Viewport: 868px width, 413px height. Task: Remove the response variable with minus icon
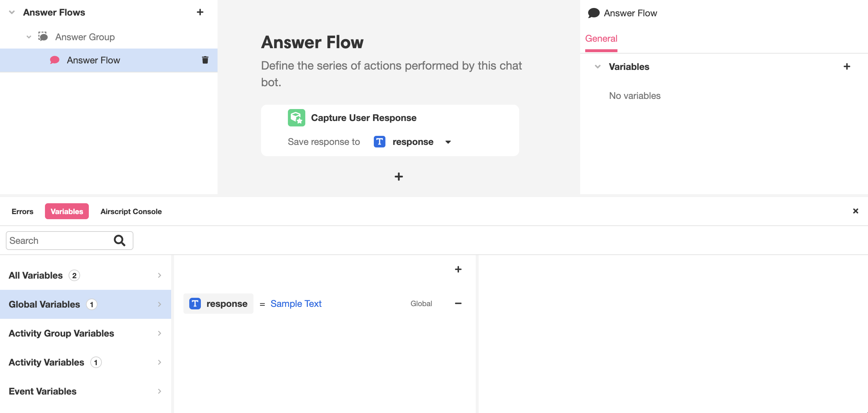pyautogui.click(x=458, y=304)
